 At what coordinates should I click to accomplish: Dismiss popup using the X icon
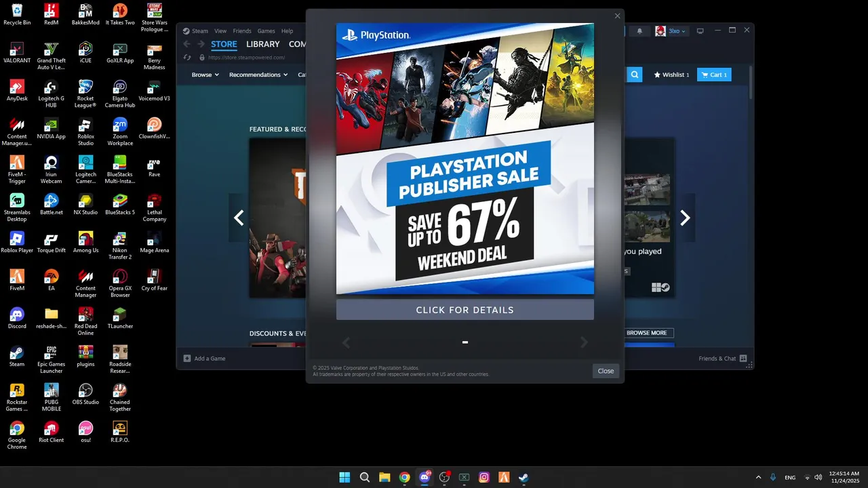[617, 16]
